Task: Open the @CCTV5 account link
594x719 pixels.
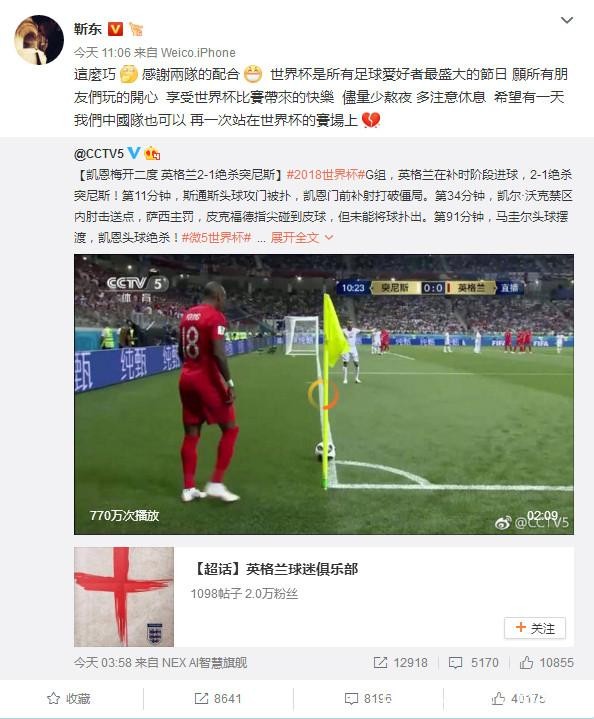Action: pyautogui.click(x=99, y=154)
